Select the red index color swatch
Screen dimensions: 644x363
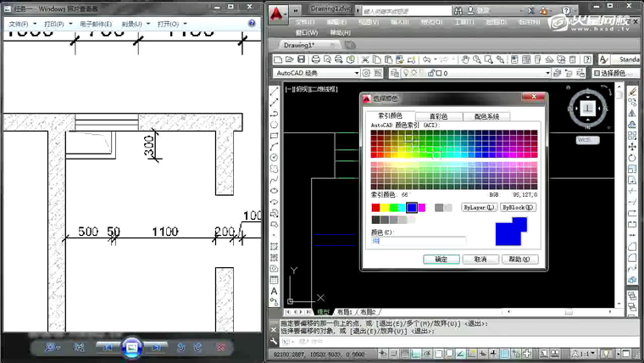(375, 207)
